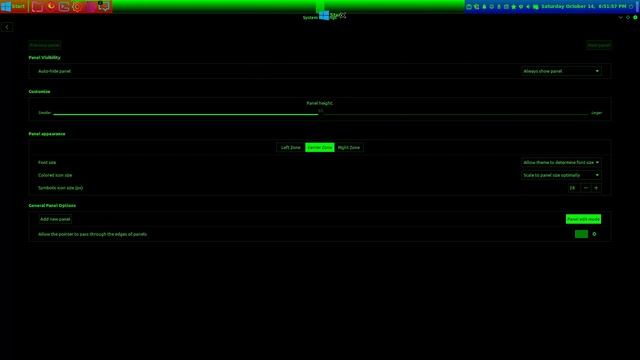The height and width of the screenshot is (360, 640).
Task: Launch file manager from the panel launcher
Action: point(38,7)
